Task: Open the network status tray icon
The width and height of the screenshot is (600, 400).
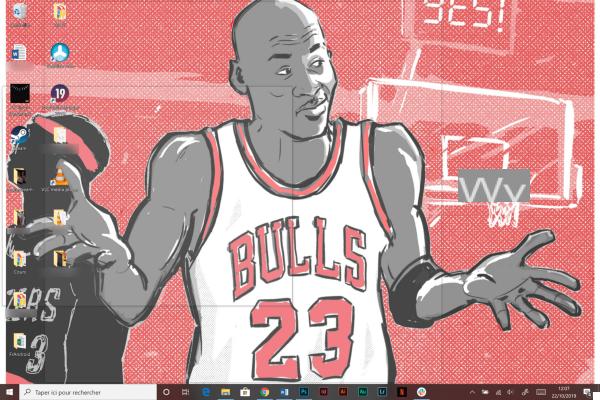Action: tap(498, 392)
